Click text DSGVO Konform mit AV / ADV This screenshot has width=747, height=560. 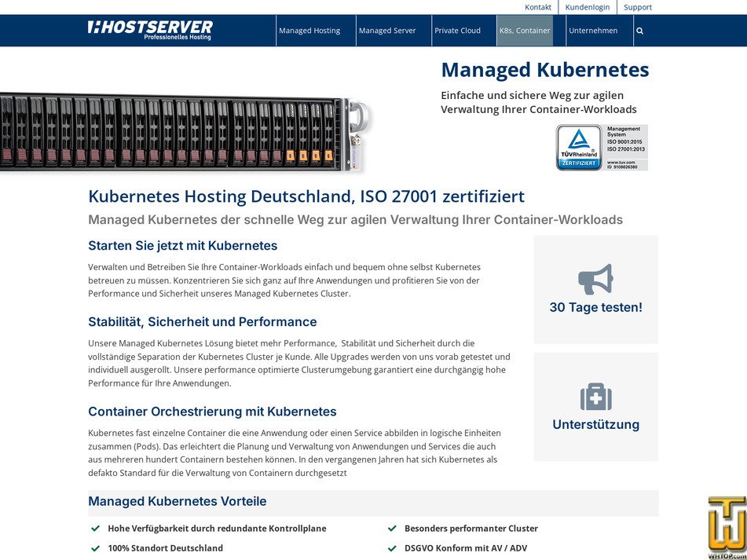[x=466, y=548]
